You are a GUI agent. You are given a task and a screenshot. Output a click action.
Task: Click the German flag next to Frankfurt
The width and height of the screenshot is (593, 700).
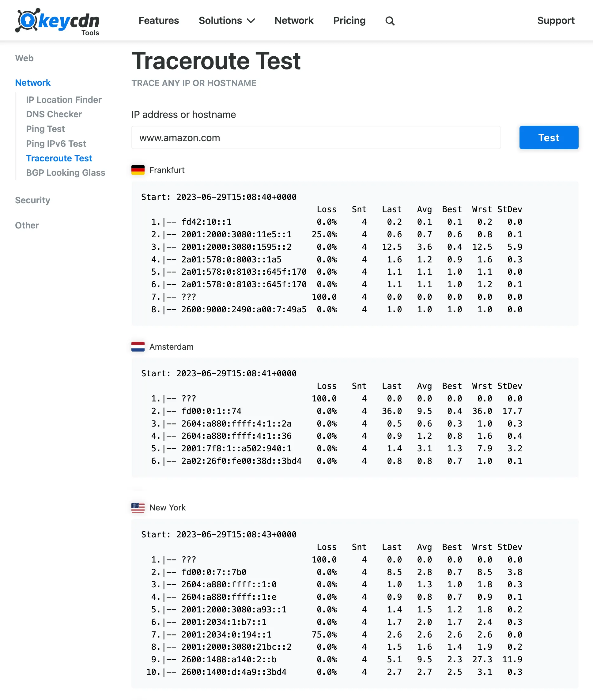pos(138,170)
